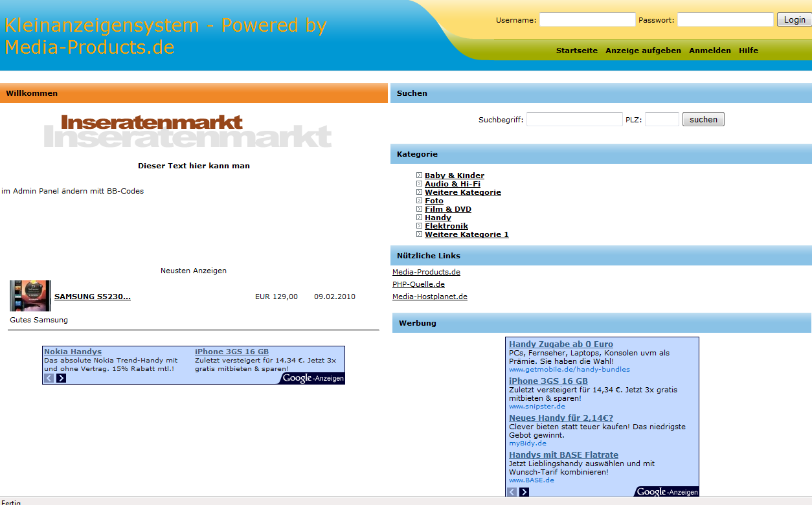Click the next arrow in the Werbung ad box
The width and height of the screenshot is (812, 505).
pyautogui.click(x=524, y=492)
